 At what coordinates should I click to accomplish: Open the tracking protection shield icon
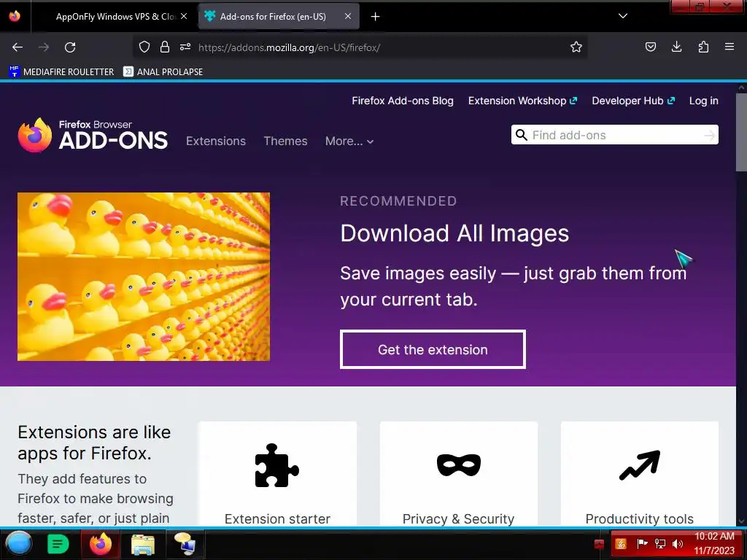click(144, 47)
